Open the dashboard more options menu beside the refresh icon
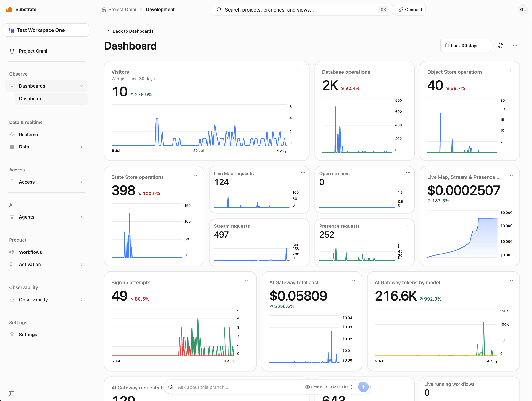532x401 pixels. point(515,46)
